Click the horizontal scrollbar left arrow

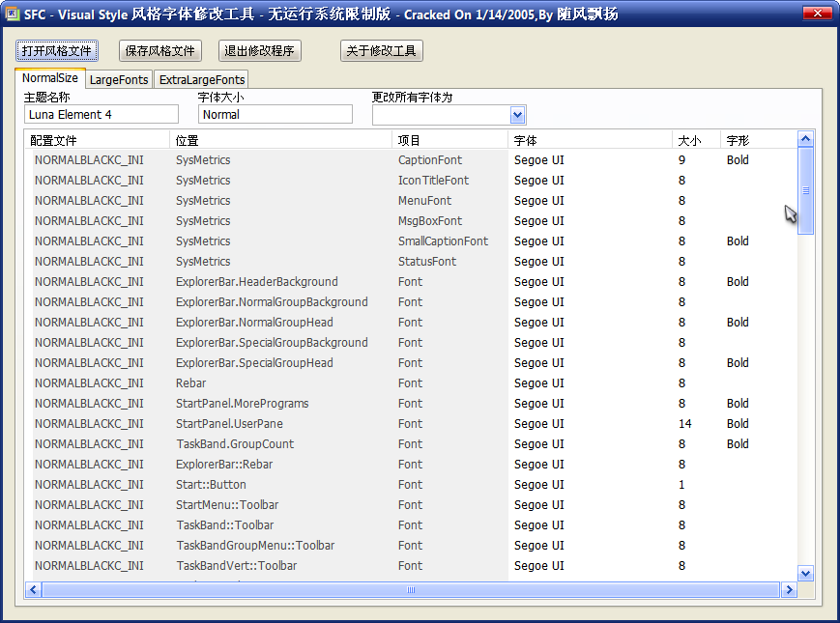click(33, 590)
